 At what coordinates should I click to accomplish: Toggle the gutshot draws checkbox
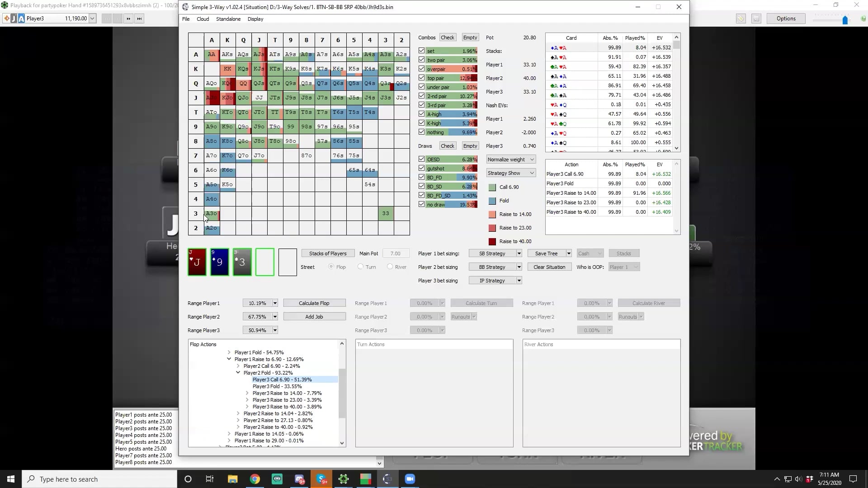click(x=422, y=169)
